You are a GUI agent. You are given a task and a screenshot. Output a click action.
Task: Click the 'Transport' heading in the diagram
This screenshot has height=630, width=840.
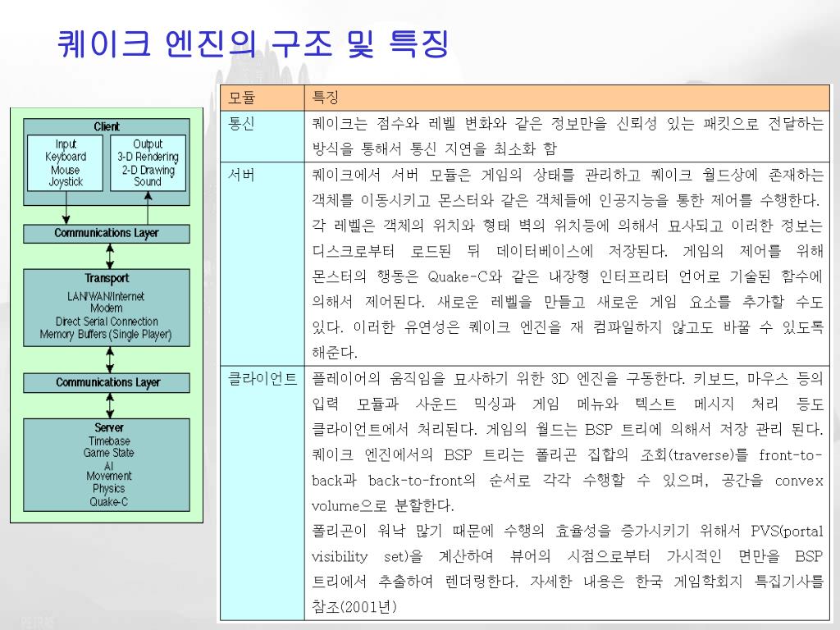pyautogui.click(x=107, y=279)
